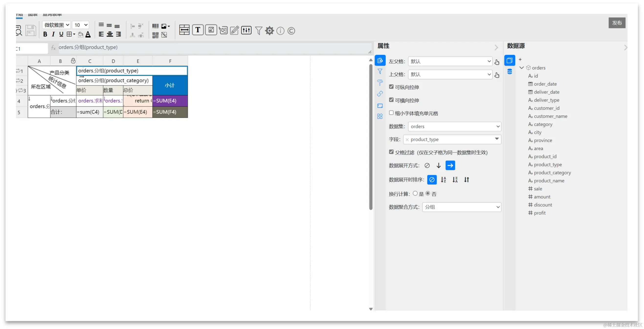
Task: Open the 左父格 dropdown
Action: (x=450, y=61)
